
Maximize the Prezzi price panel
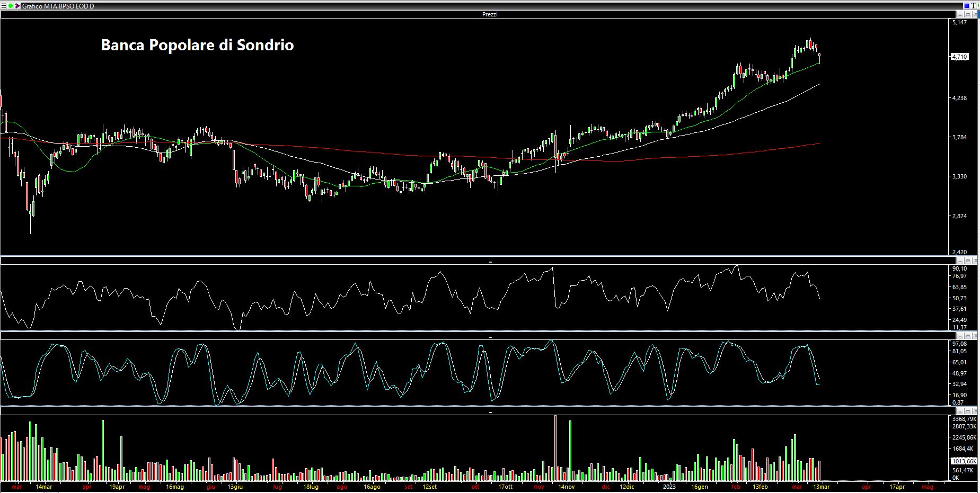tap(968, 14)
